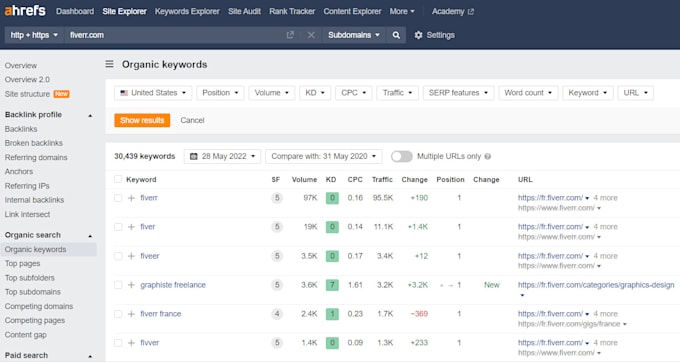
Task: Click the Ahrefs logo
Action: (x=25, y=11)
